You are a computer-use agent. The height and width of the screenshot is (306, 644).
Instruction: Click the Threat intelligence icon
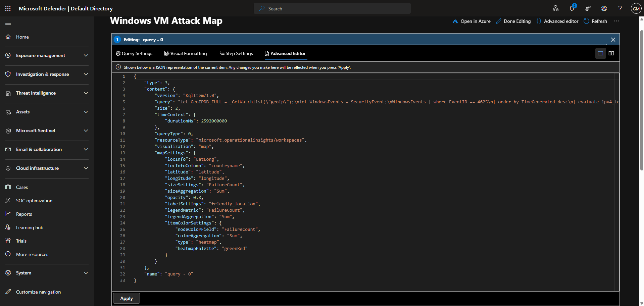(x=8, y=93)
